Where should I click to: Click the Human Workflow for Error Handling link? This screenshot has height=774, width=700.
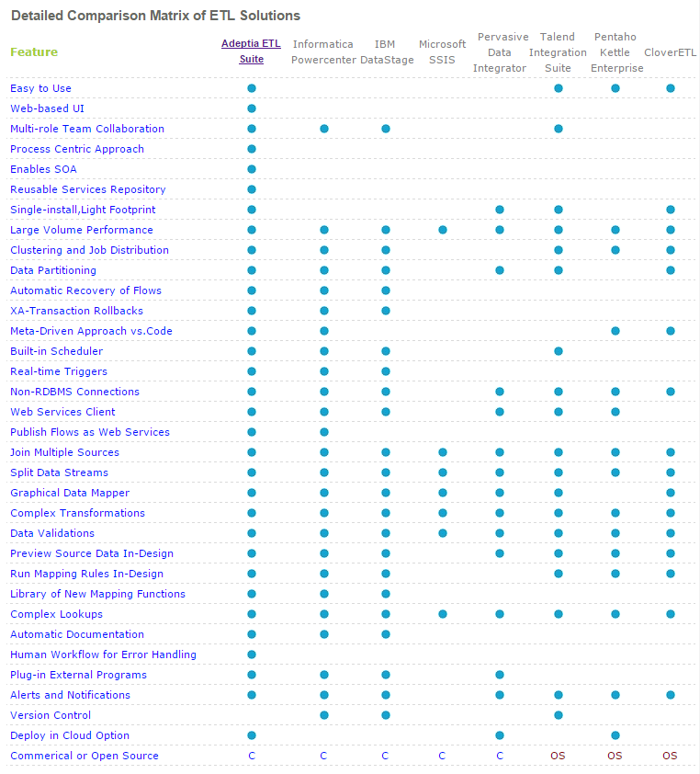103,654
